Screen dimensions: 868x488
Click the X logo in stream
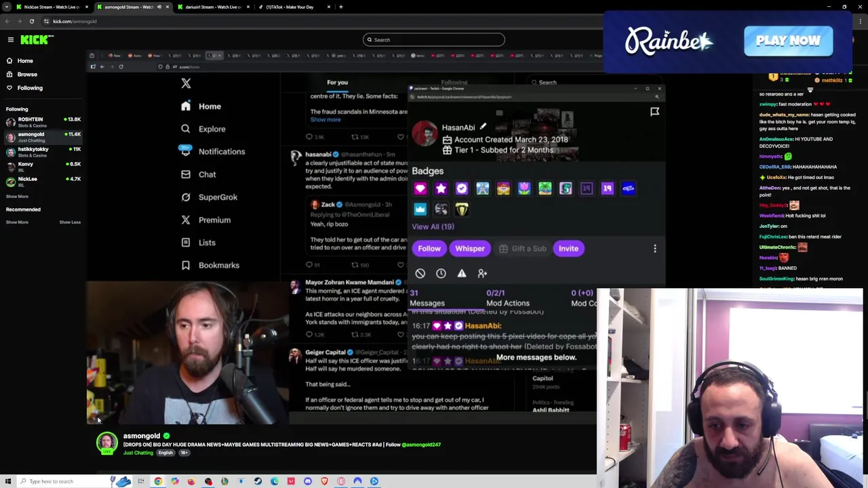point(186,83)
